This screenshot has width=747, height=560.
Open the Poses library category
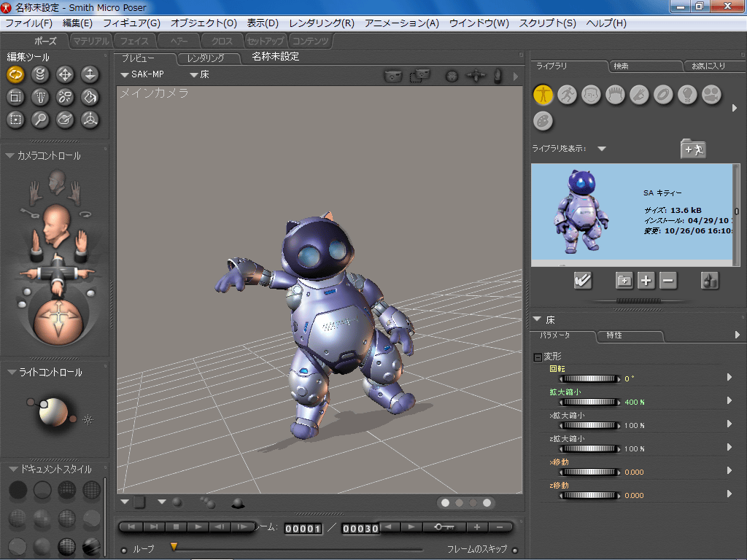[x=567, y=95]
